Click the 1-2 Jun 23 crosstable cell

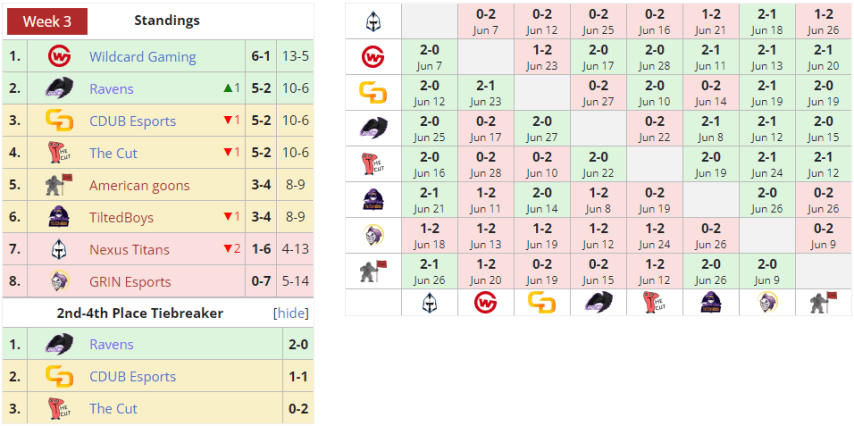point(542,56)
